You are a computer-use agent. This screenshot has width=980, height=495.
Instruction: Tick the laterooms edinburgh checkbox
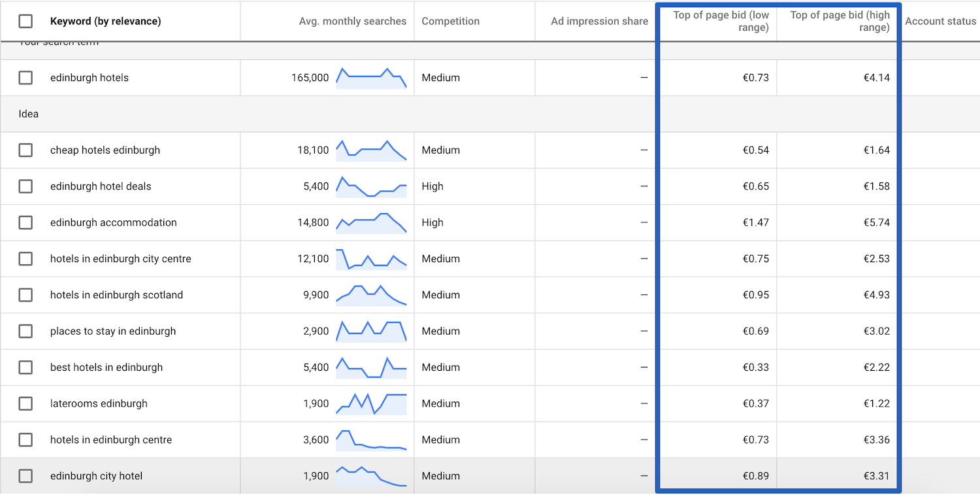[x=25, y=403]
